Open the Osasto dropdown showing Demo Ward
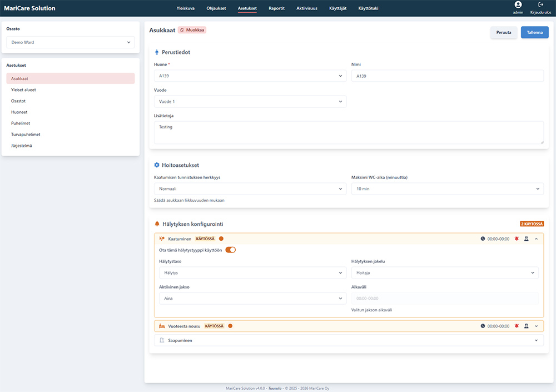Viewport: 556px width, 392px height. (71, 42)
